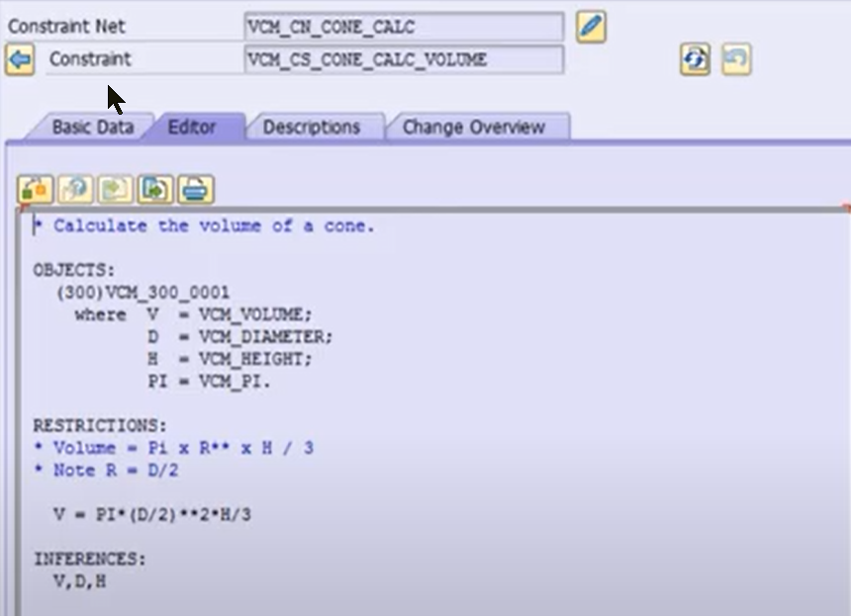Screen dimensions: 851x616
Task: Click the 'Constraint' label
Action: (x=90, y=58)
